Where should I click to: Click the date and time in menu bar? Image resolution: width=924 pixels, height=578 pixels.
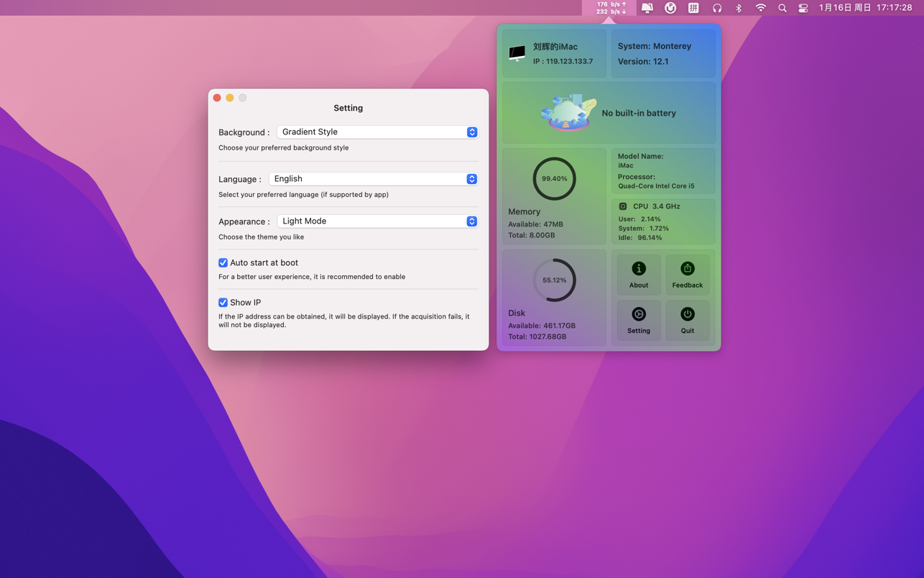[x=865, y=8]
